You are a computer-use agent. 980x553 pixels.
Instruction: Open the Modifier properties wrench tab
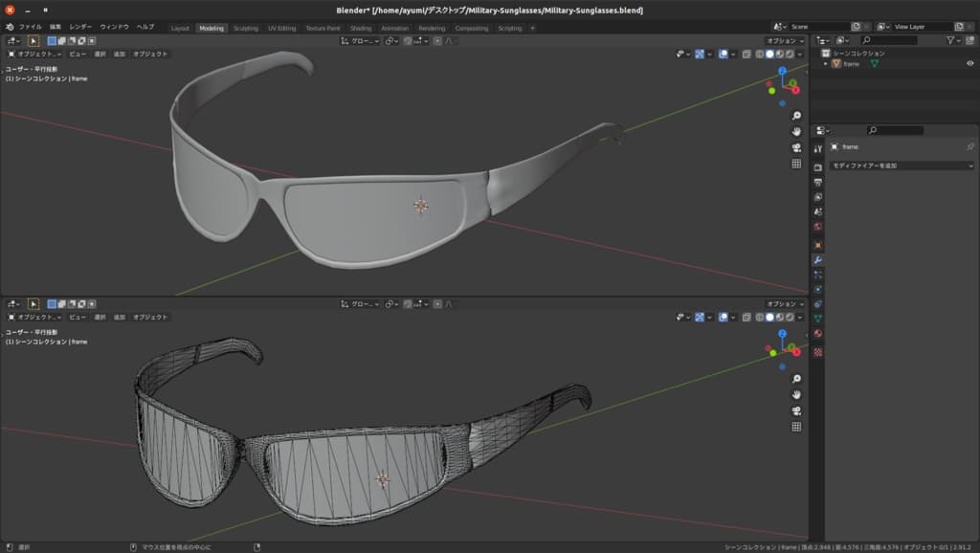coord(817,259)
